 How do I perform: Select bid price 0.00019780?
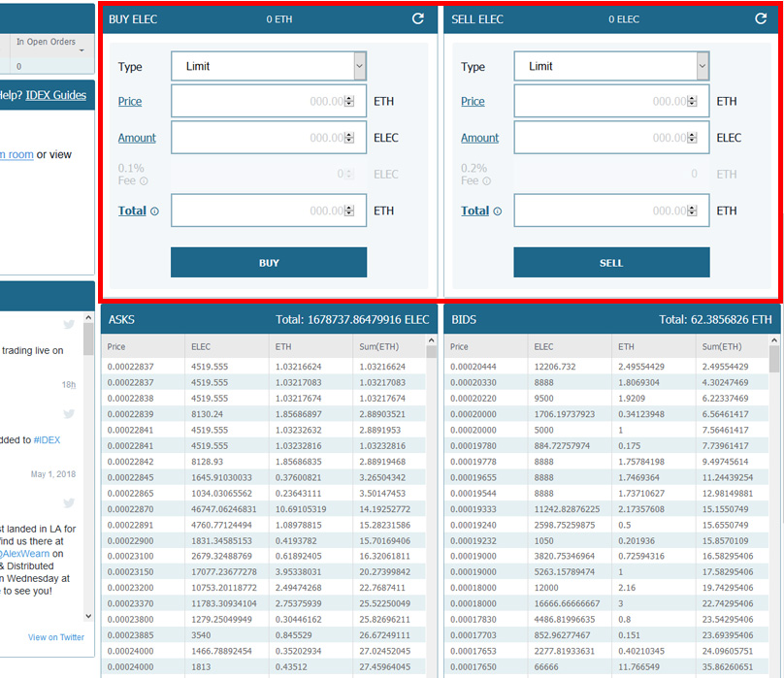coord(473,445)
